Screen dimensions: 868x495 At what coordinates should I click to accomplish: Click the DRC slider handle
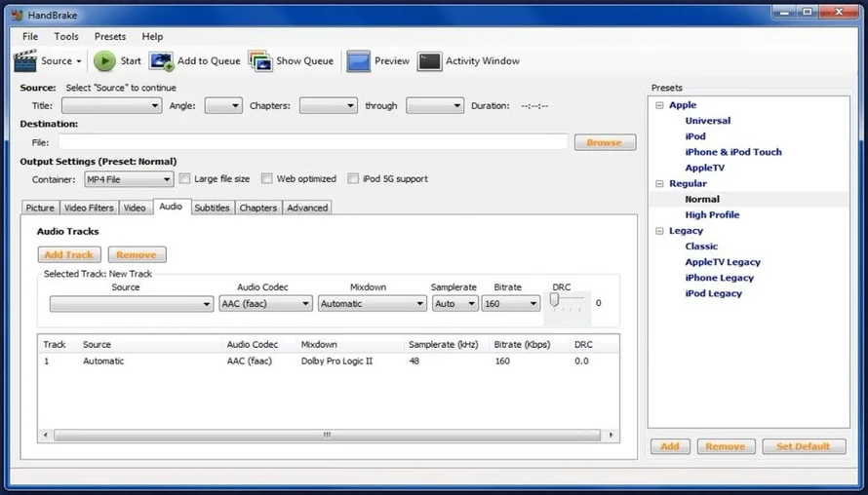(x=554, y=299)
